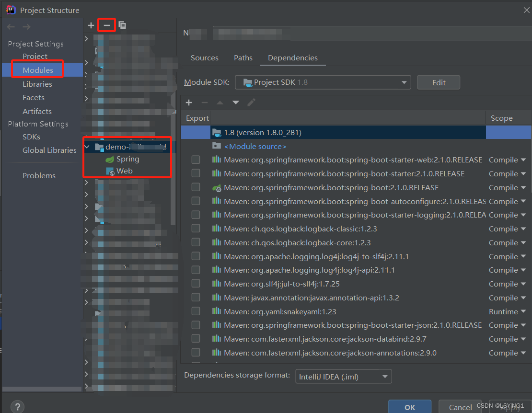Image resolution: width=532 pixels, height=413 pixels.
Task: Click snakeyaml library icon
Action: click(217, 311)
